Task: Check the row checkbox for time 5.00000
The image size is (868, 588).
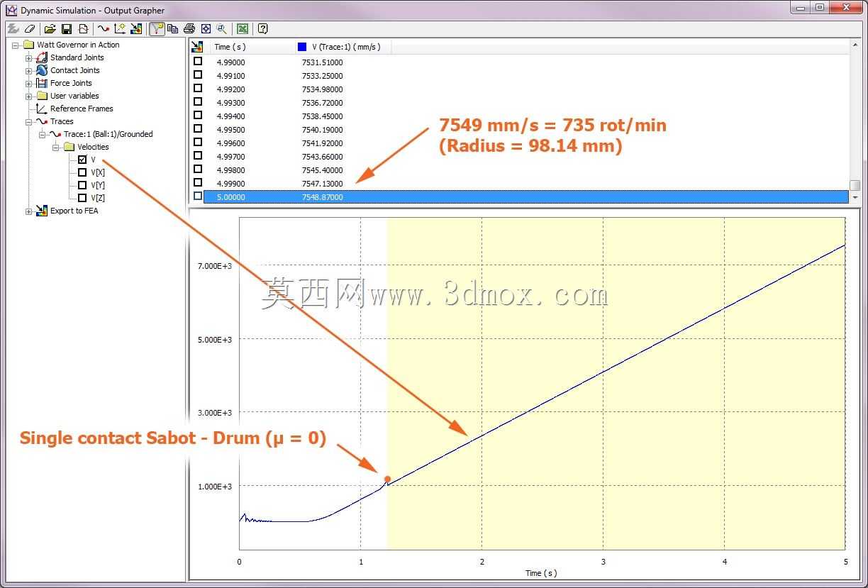Action: point(198,196)
